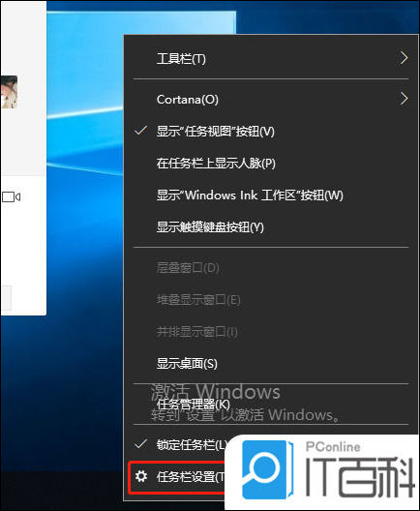Expand the chevron next to Cortana(O)
This screenshot has width=420, height=511.
click(x=405, y=99)
